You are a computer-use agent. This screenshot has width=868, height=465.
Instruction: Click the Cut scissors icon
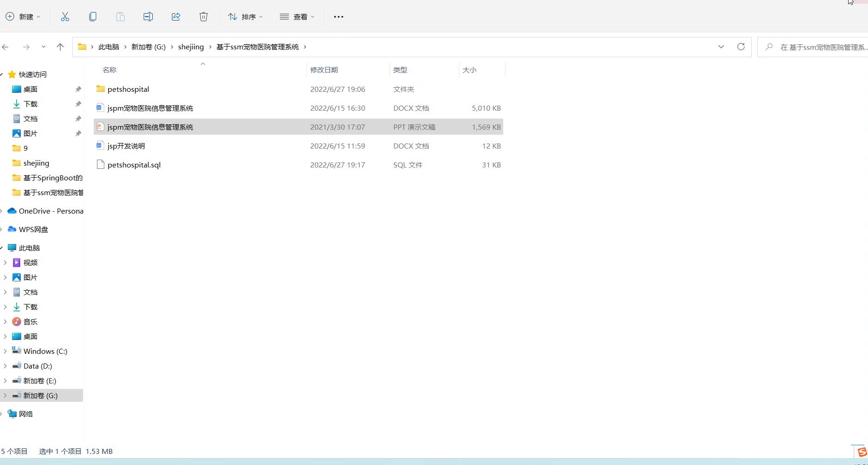click(x=65, y=17)
